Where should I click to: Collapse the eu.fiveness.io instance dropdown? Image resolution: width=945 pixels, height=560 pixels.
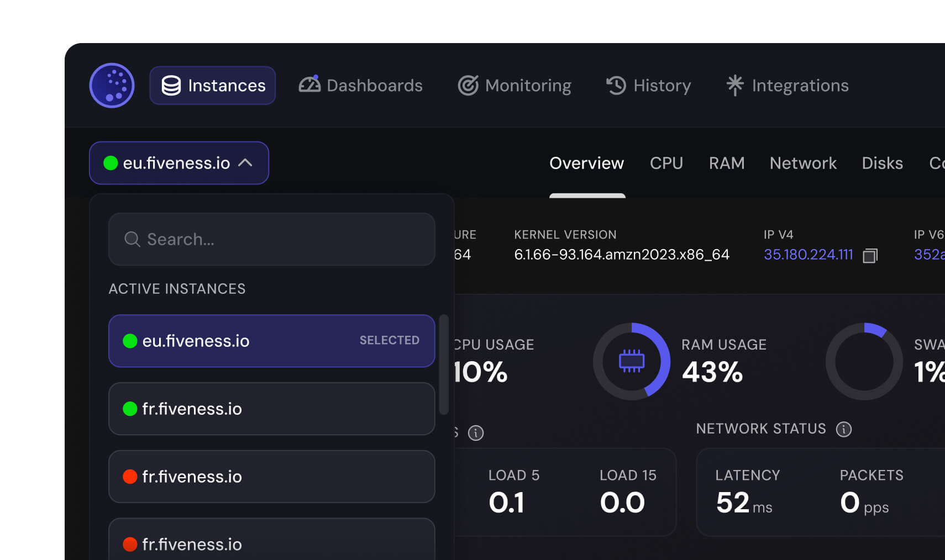[x=179, y=163]
